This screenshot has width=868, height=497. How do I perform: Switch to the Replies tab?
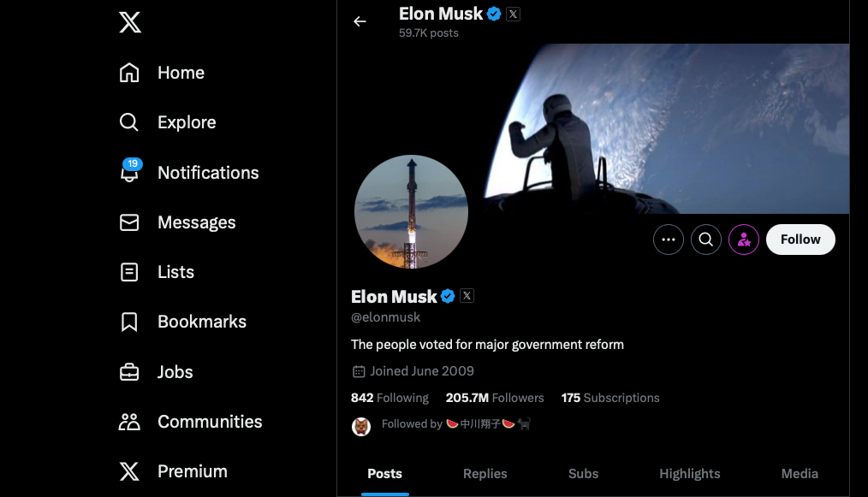485,473
